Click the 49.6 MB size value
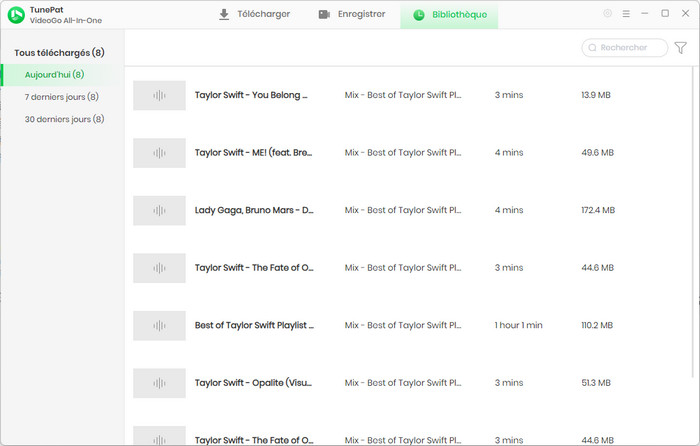This screenshot has height=446, width=700. (597, 153)
